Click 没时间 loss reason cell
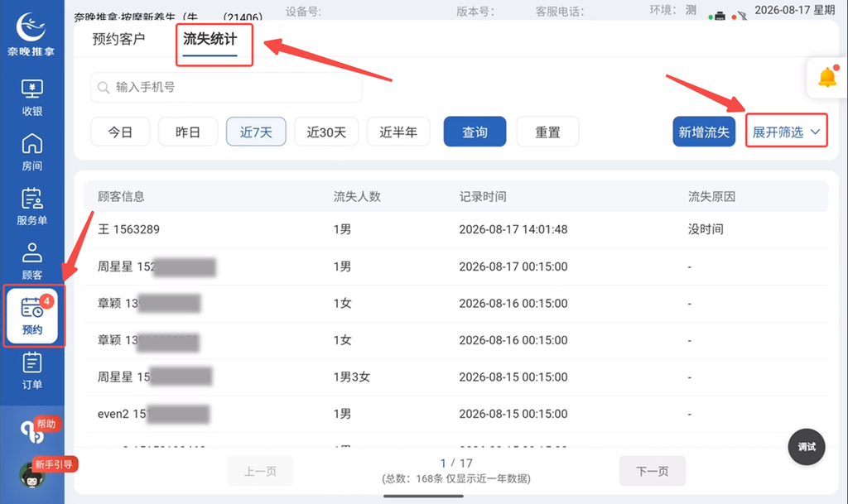The width and height of the screenshot is (848, 504). 706,229
